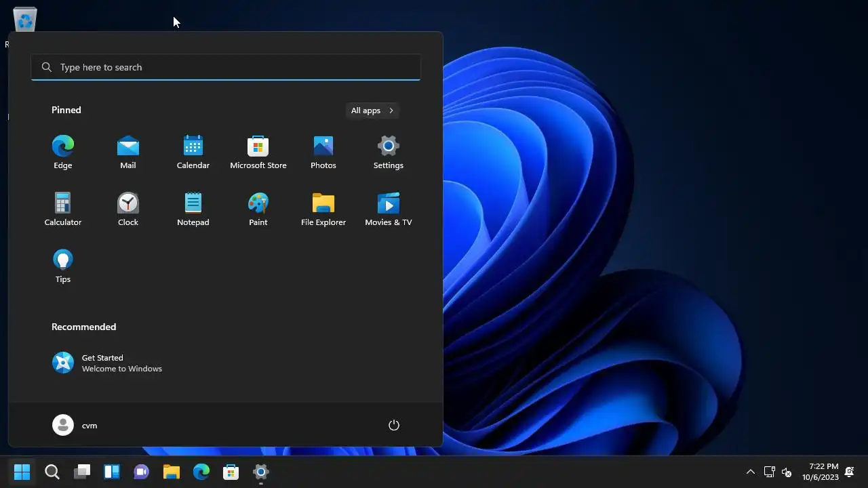Click the Recommended section heading
This screenshot has height=488, width=868.
[84, 327]
